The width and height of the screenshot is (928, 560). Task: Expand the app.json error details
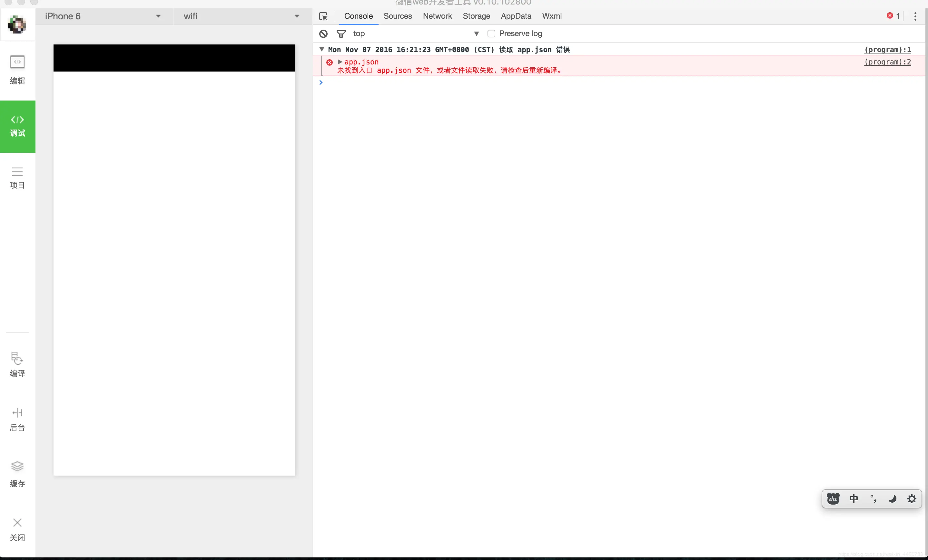pos(340,62)
